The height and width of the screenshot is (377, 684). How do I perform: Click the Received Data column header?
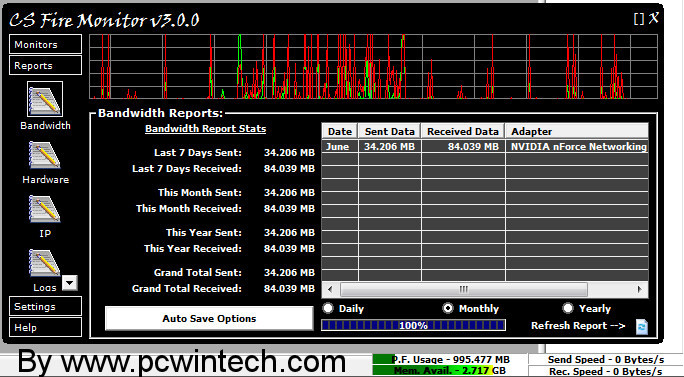(463, 131)
